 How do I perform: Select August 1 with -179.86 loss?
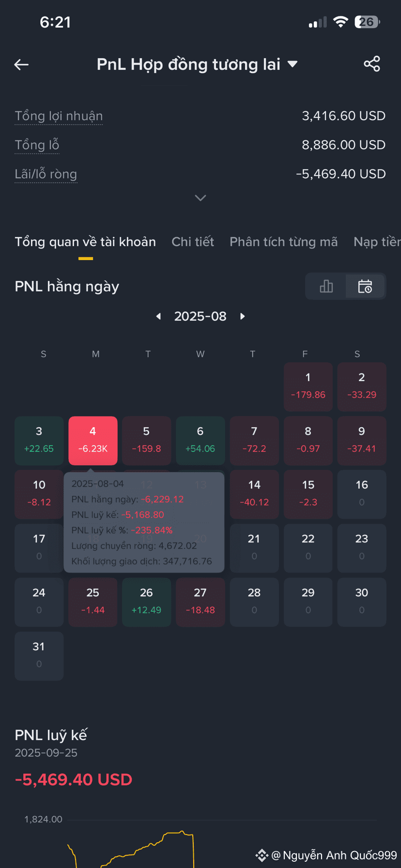click(x=308, y=387)
